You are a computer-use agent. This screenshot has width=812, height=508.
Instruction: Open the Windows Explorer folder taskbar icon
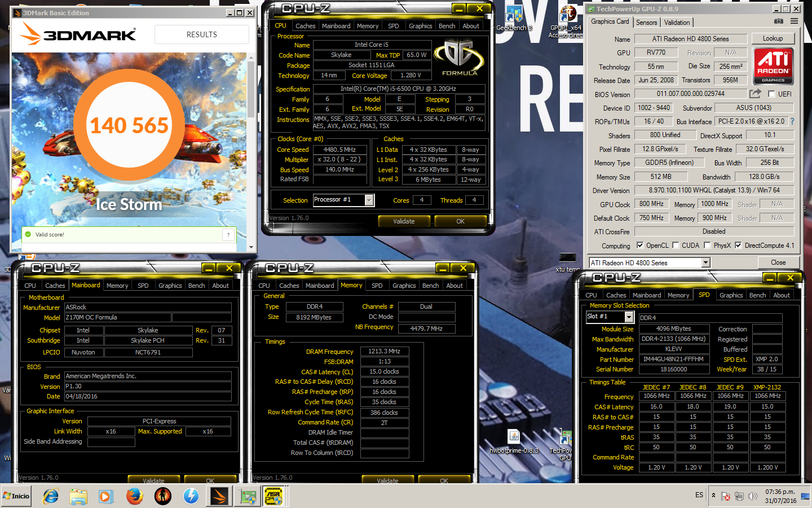click(78, 497)
